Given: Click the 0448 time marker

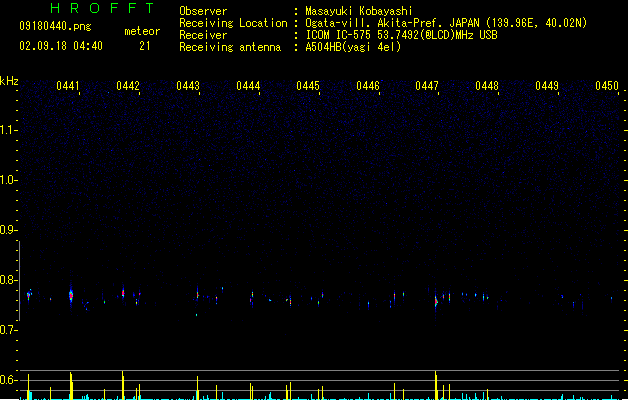Looking at the screenshot, I should coord(487,86).
